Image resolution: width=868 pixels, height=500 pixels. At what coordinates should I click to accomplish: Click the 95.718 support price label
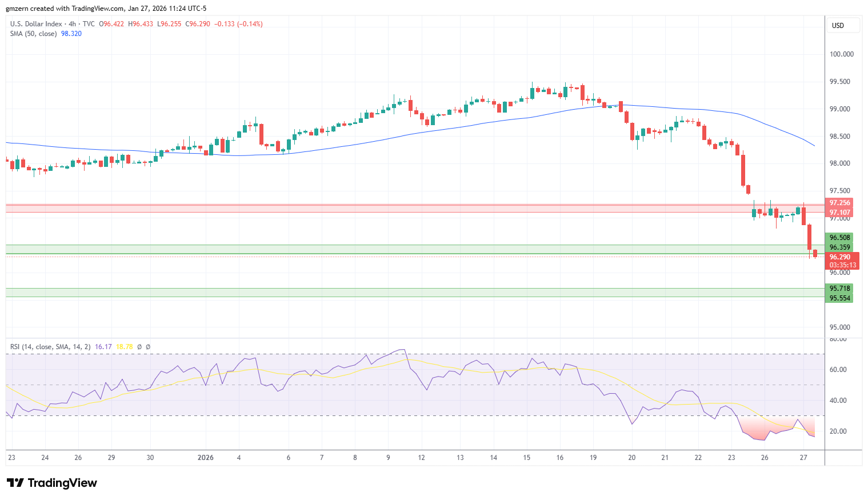(x=840, y=289)
